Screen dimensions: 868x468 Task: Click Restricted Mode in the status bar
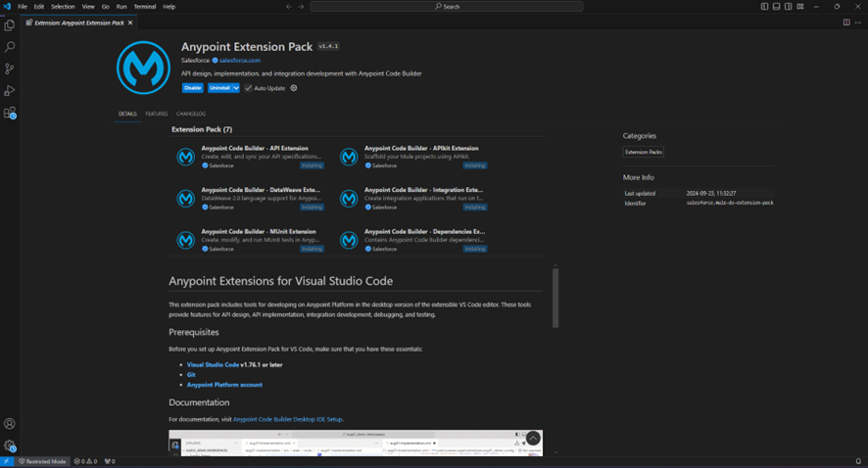[x=43, y=461]
